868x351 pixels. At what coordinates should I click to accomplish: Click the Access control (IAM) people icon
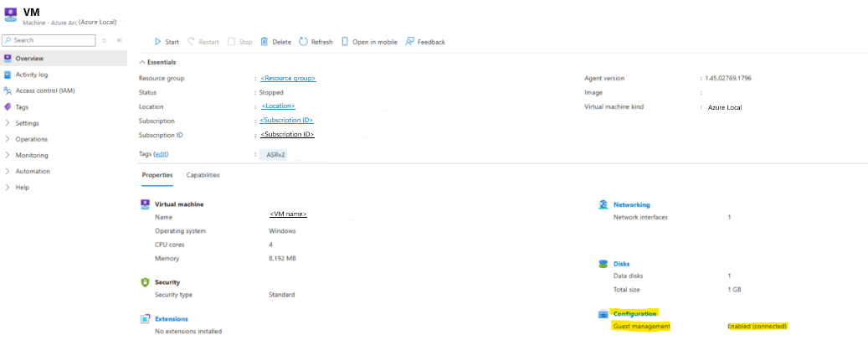(8, 90)
